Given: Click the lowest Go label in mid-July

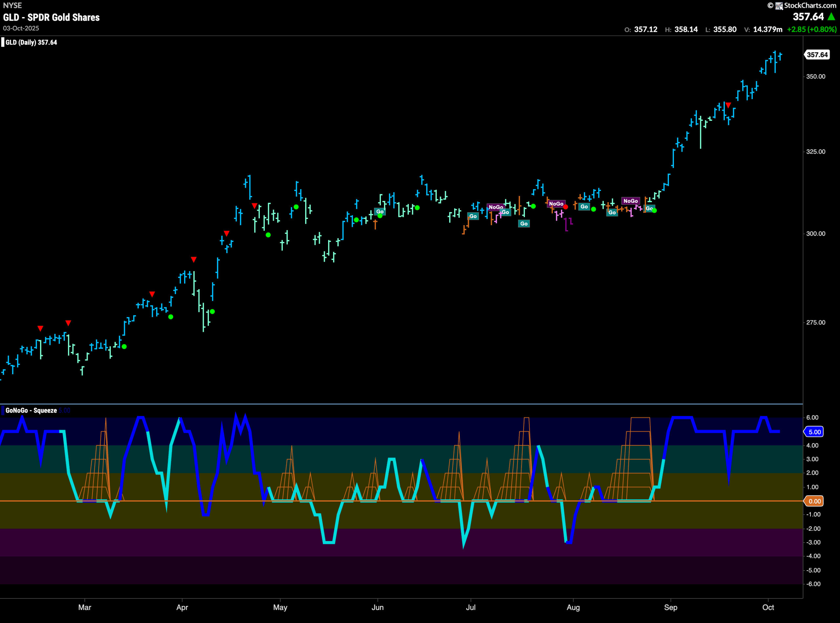Looking at the screenshot, I should coord(524,224).
